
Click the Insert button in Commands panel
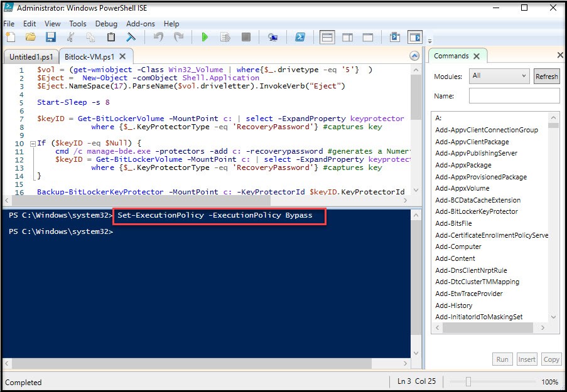pos(527,359)
